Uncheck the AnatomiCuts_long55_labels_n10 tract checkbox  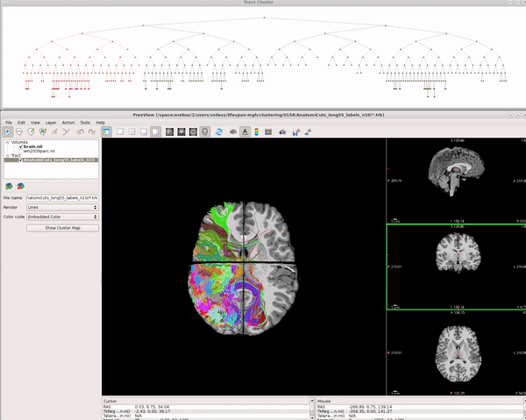pyautogui.click(x=21, y=160)
